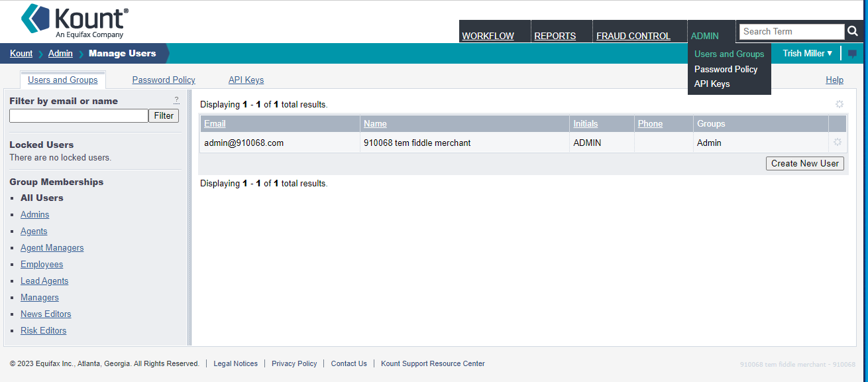Image resolution: width=868 pixels, height=382 pixels.
Task: Open the gear icon for admin@910068.com row
Action: [838, 142]
